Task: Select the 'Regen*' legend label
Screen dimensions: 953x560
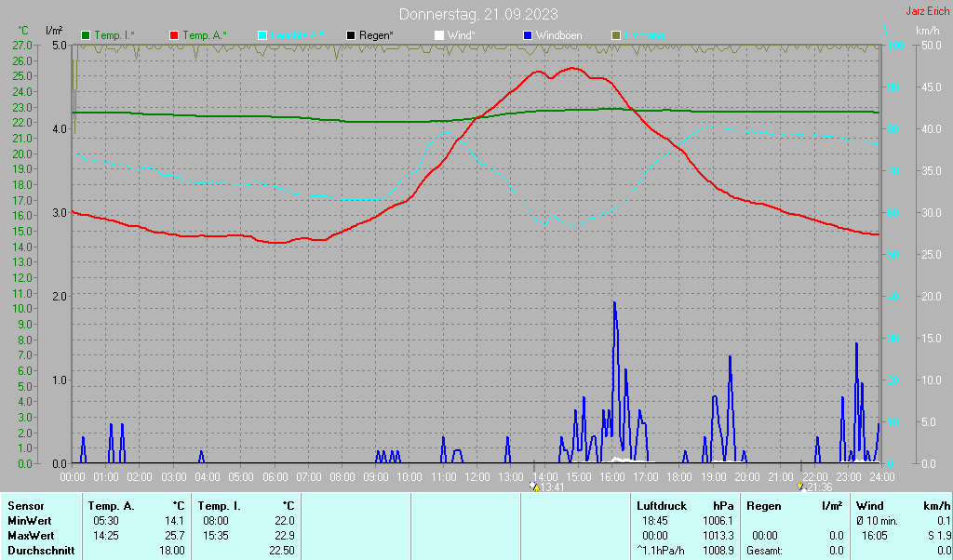Action: 376,36
